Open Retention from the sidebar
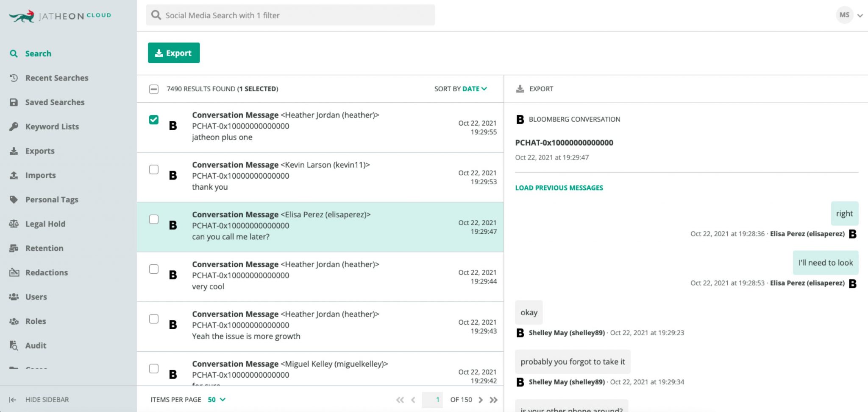The height and width of the screenshot is (412, 868). coord(44,248)
